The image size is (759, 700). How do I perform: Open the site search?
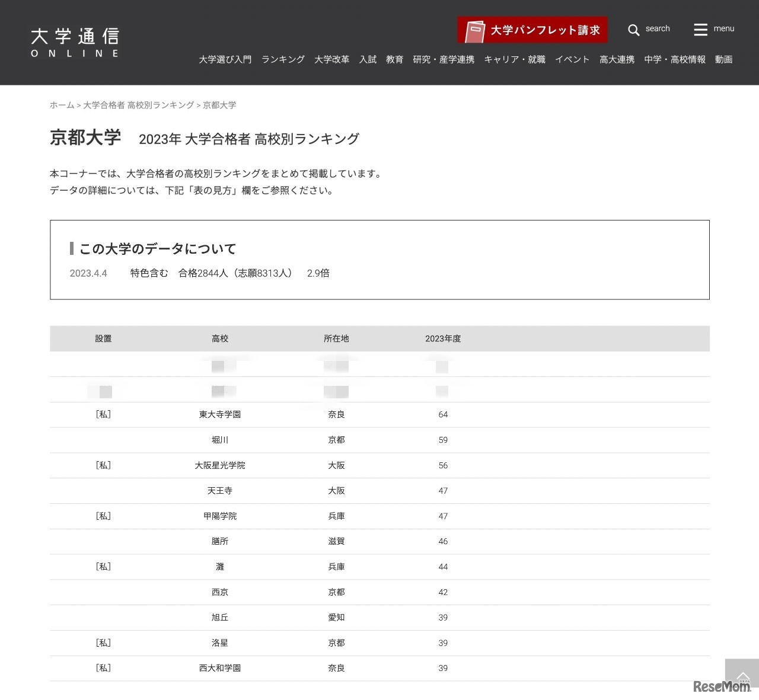click(649, 29)
